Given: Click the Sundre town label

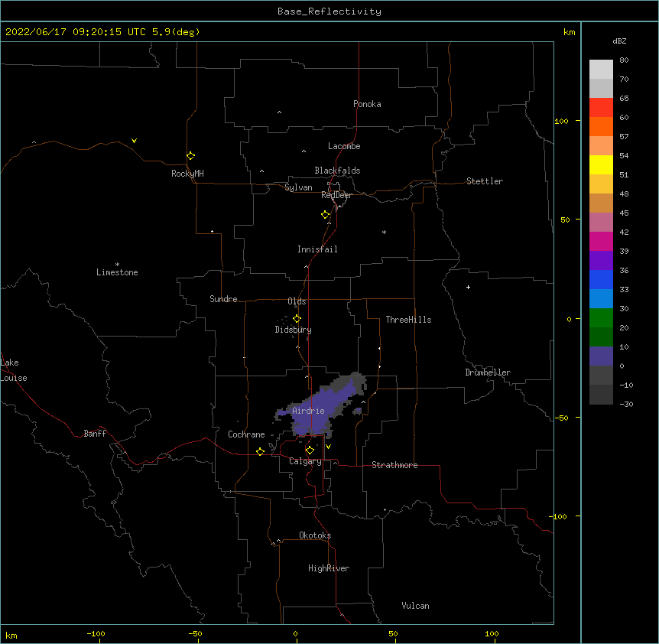Looking at the screenshot, I should pyautogui.click(x=223, y=299).
